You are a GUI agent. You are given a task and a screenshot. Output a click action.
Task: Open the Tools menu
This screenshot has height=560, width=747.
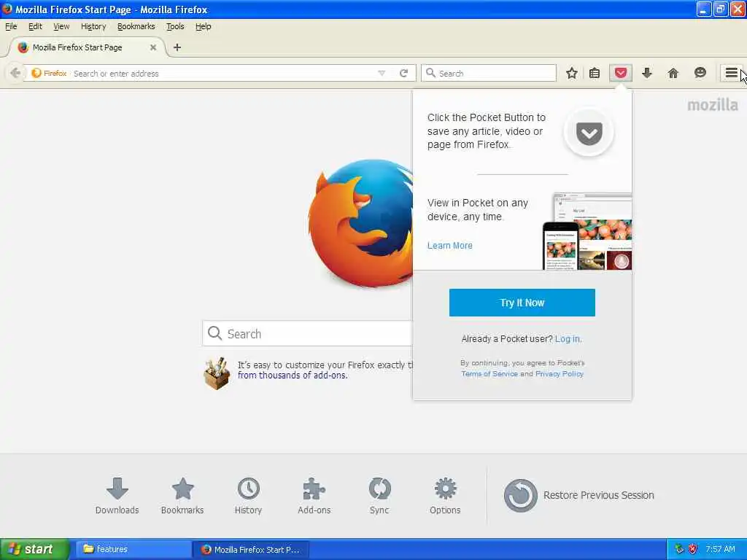coord(175,26)
